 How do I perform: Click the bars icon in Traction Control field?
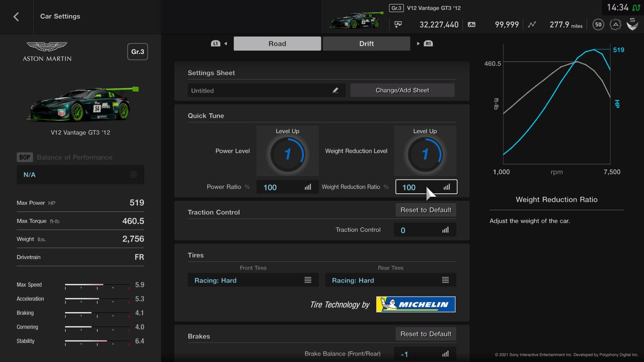445,230
